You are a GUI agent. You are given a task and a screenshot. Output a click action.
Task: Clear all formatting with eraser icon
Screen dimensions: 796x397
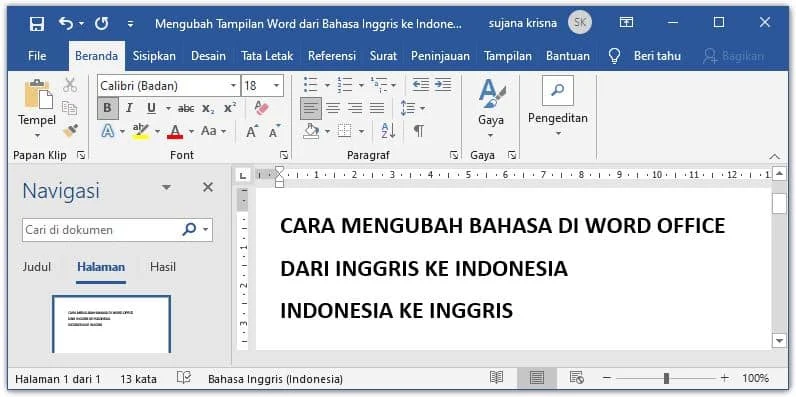[x=261, y=108]
